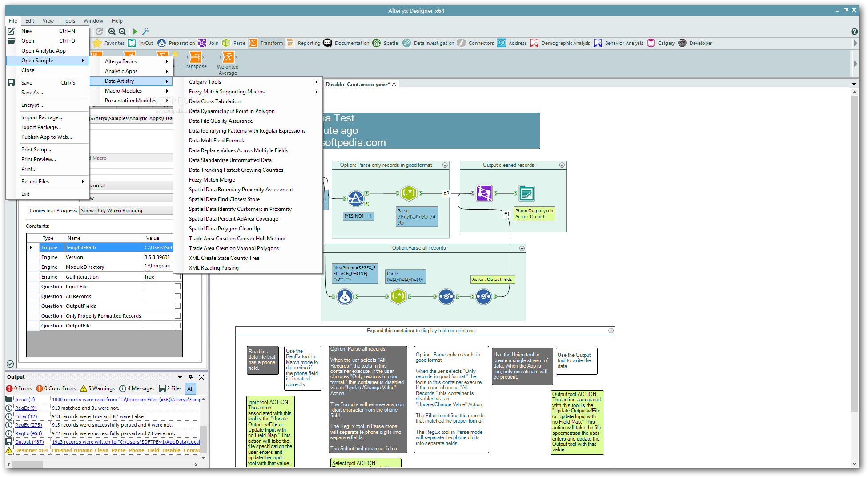Click the green RegEx node in Parse all records
The width and height of the screenshot is (868, 477).
tap(398, 296)
